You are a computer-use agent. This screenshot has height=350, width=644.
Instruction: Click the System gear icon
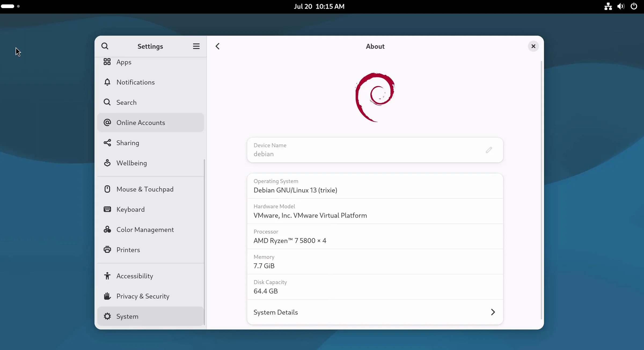(107, 316)
